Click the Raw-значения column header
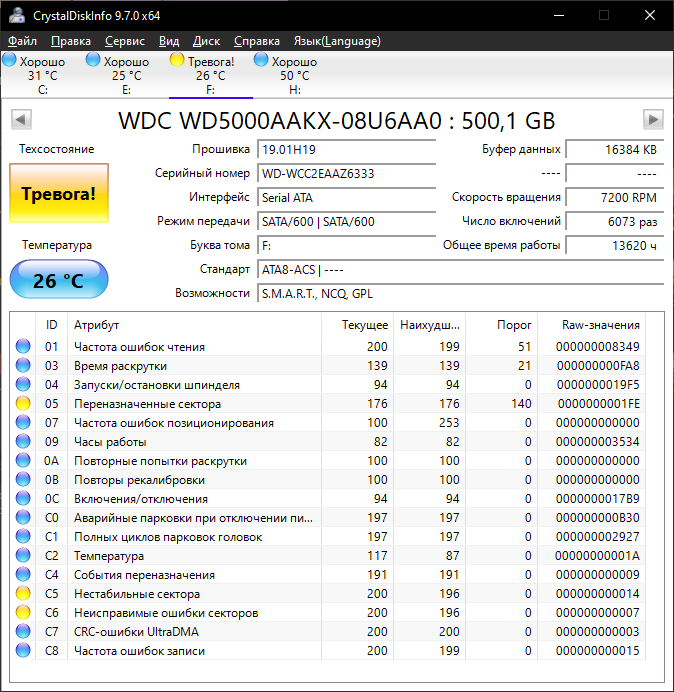The height and width of the screenshot is (692, 674). 601,325
